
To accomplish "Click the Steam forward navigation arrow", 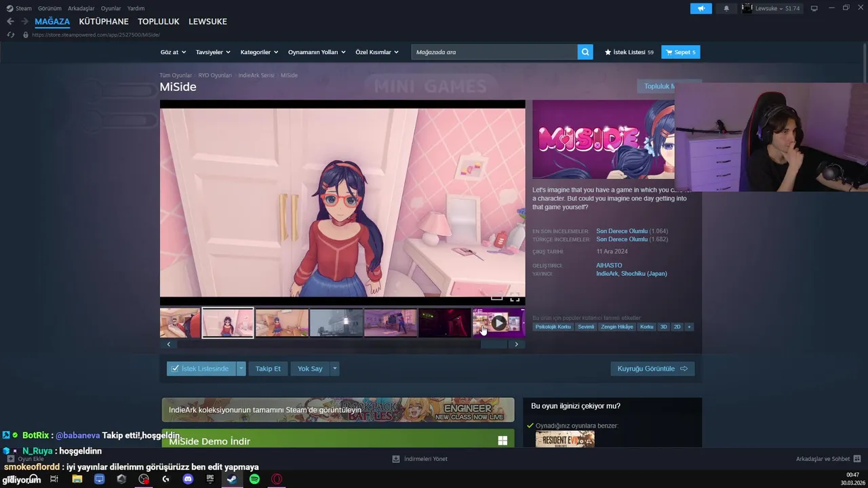I will click(24, 22).
